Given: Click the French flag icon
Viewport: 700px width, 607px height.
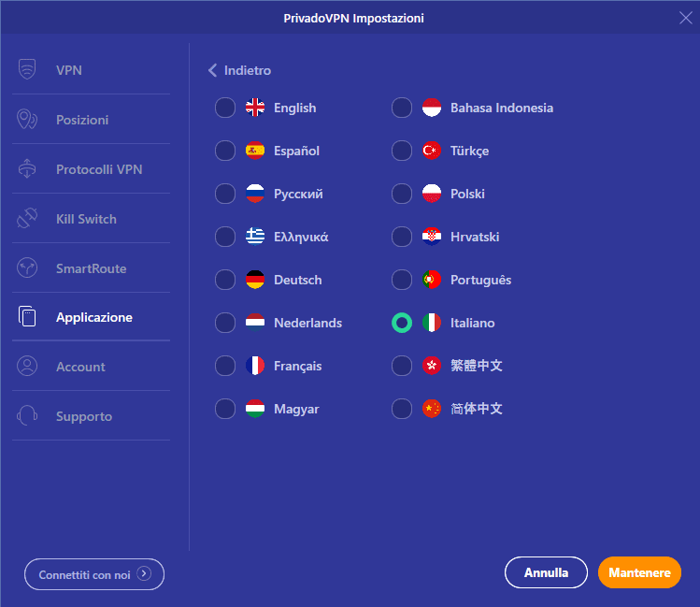Looking at the screenshot, I should tap(255, 366).
